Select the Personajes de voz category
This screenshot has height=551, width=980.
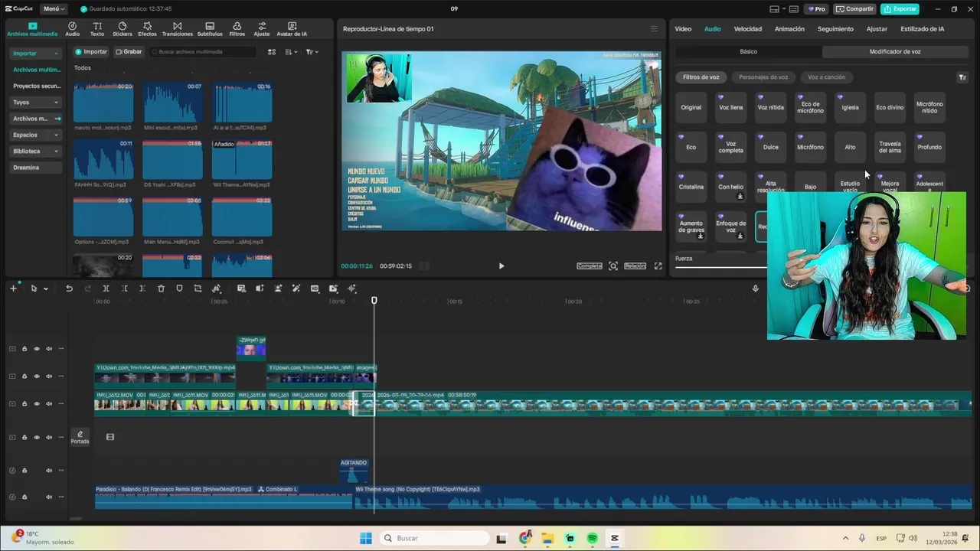763,77
